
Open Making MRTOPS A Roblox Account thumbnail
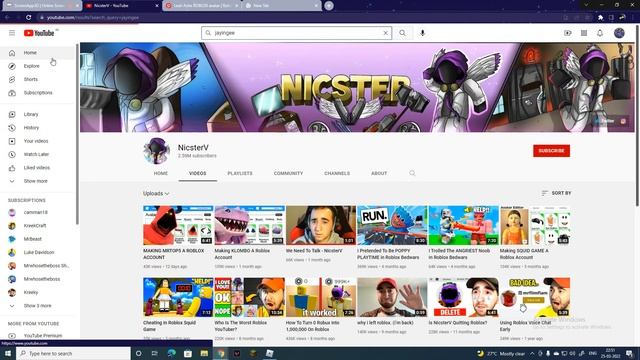click(x=178, y=225)
